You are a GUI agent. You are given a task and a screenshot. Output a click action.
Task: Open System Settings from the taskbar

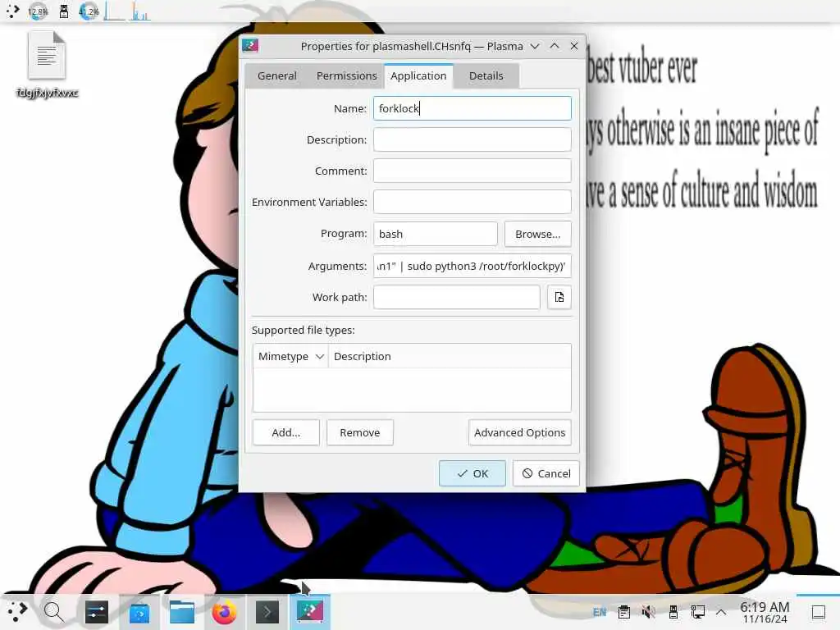97,611
